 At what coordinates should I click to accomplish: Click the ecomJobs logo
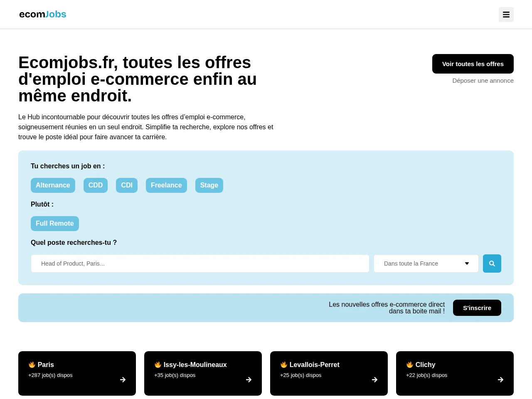43,14
